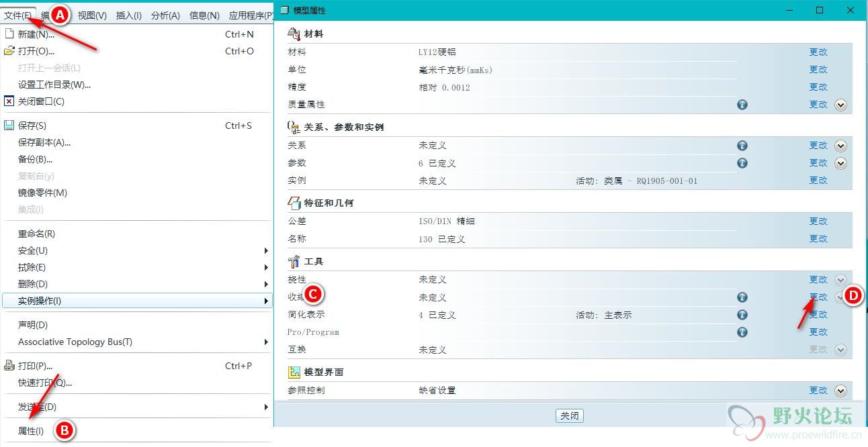Open the 应用程序(P) menu
868x447 pixels.
pyautogui.click(x=251, y=15)
